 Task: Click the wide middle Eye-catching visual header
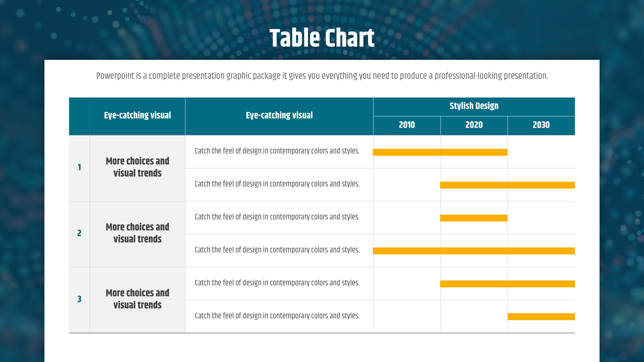tap(279, 115)
